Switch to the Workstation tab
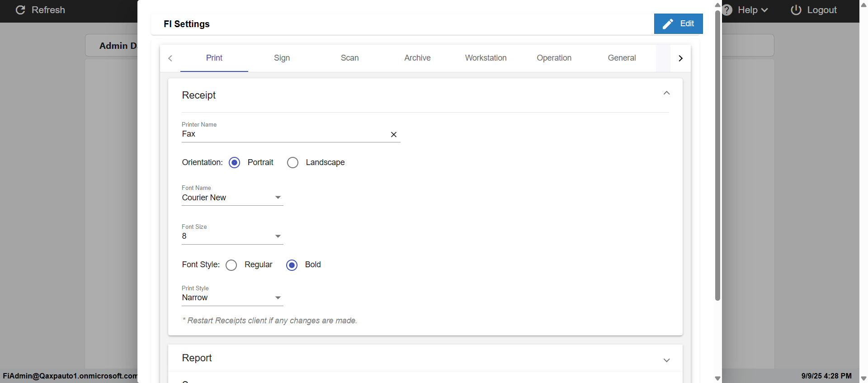 486,58
